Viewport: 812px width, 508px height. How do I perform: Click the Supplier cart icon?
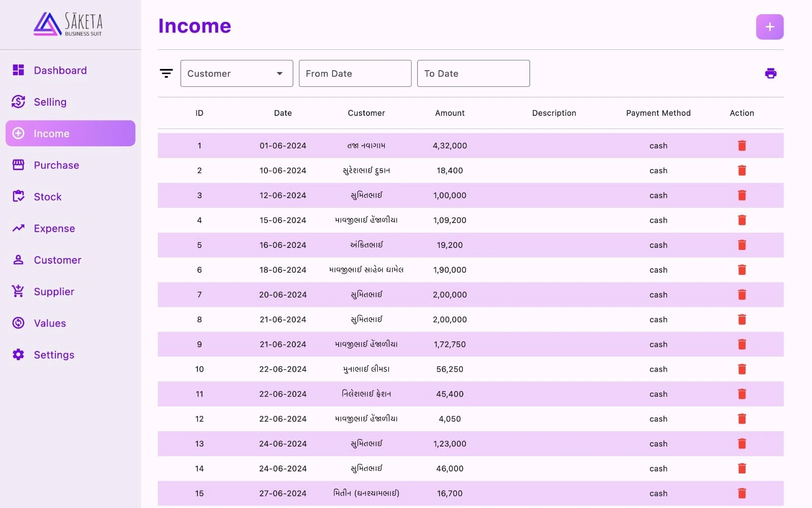[18, 291]
